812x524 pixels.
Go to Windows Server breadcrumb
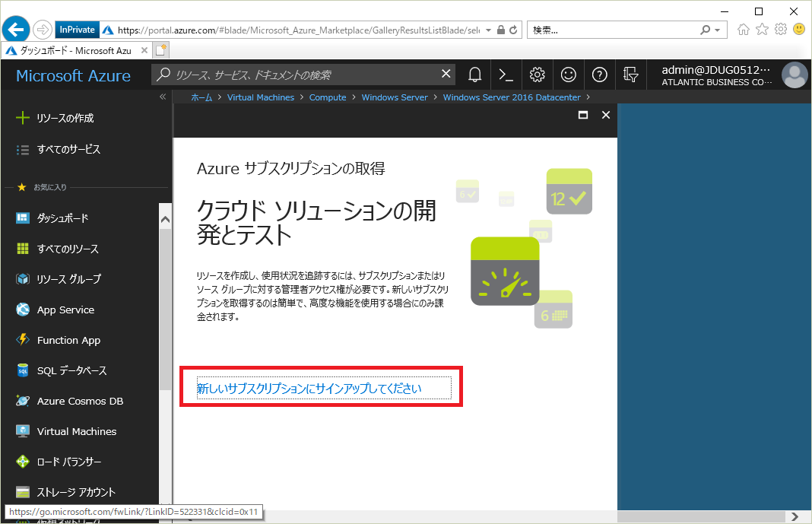(x=395, y=97)
